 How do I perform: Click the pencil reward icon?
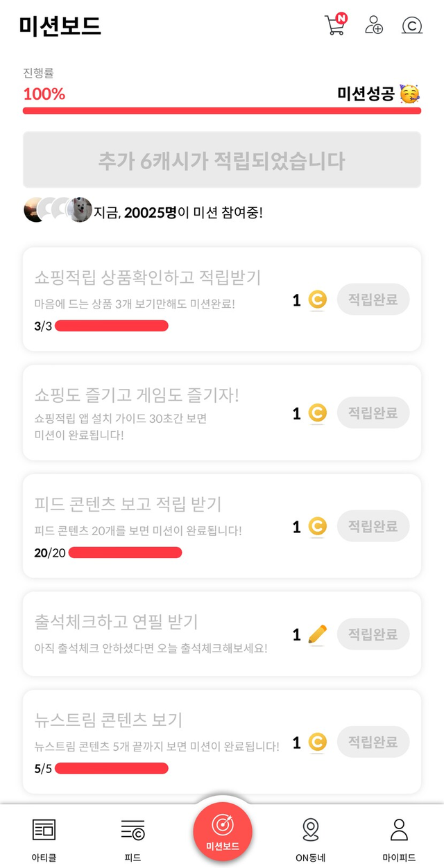pyautogui.click(x=317, y=634)
